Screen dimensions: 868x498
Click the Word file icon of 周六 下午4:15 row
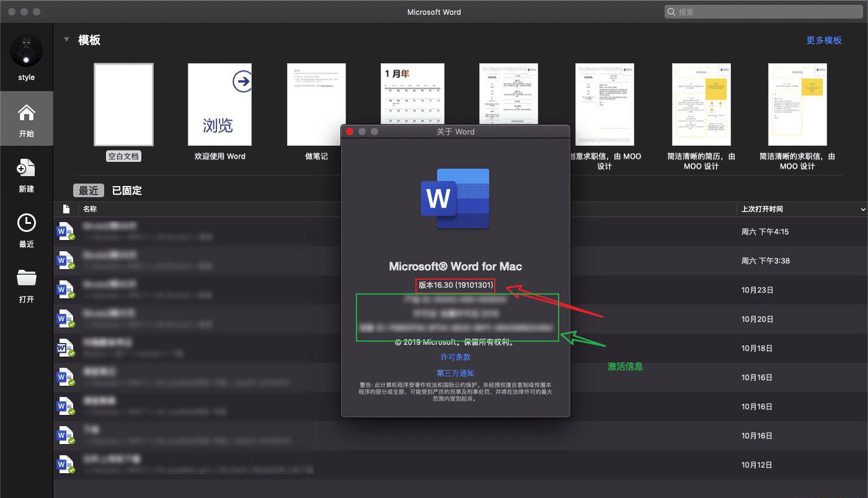point(66,232)
